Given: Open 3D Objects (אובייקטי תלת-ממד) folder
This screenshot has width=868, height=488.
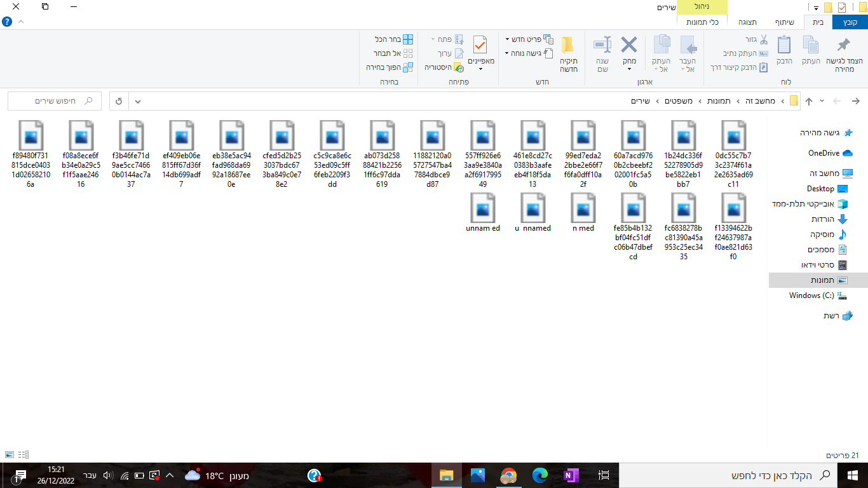Looking at the screenshot, I should [x=809, y=204].
